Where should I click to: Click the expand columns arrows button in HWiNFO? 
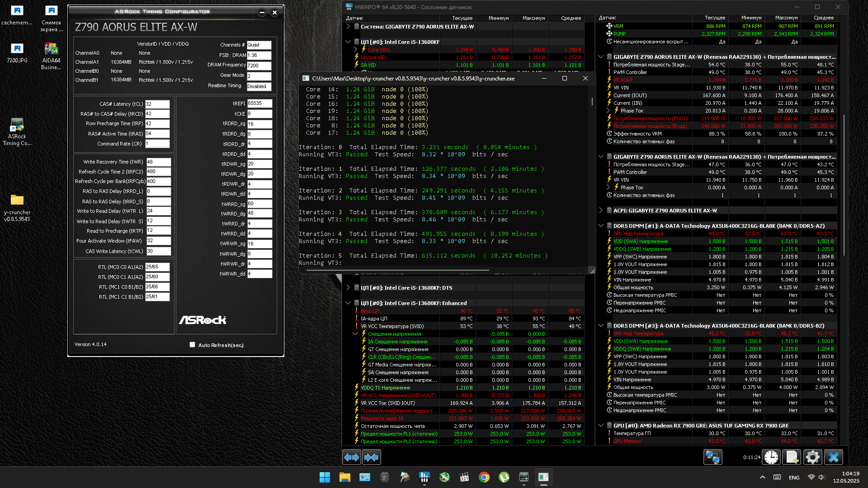pyautogui.click(x=351, y=457)
